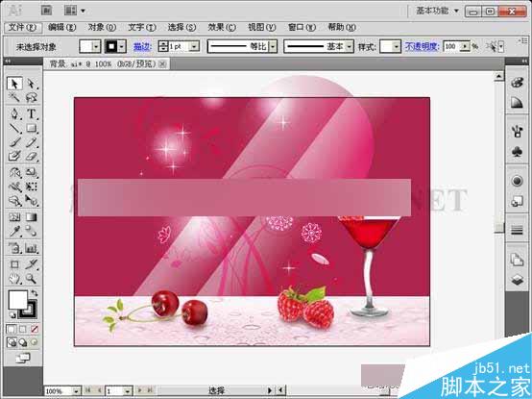Select the Eyedropper tool
532x399 pixels.
(14, 232)
